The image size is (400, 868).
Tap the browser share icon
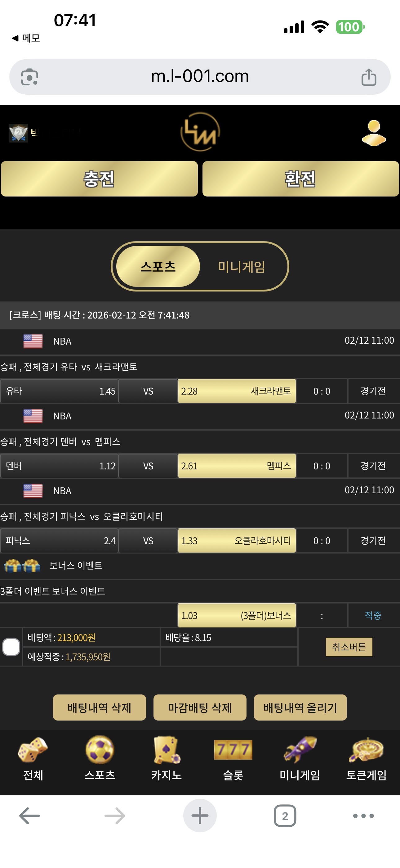pyautogui.click(x=369, y=77)
